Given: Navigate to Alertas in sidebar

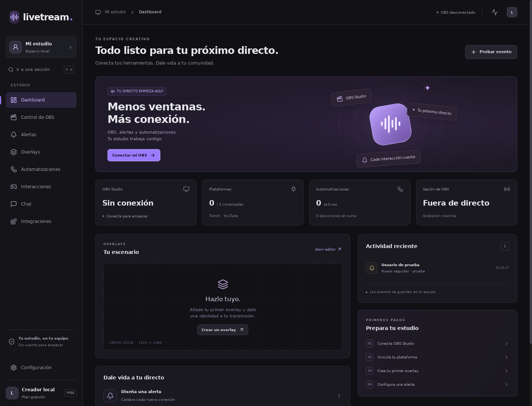Looking at the screenshot, I should pyautogui.click(x=41, y=135).
